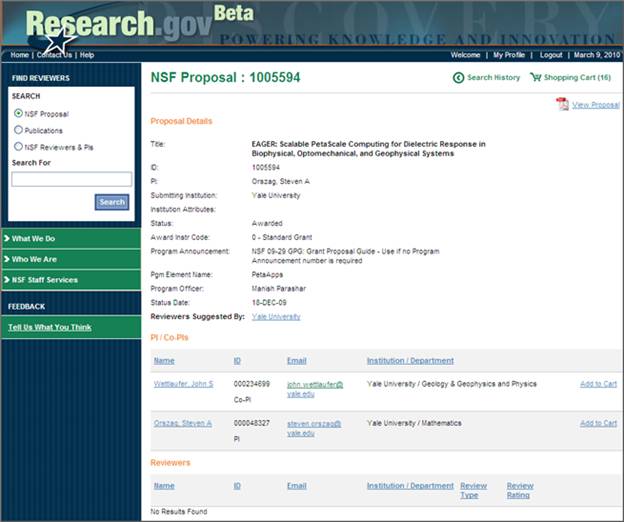The image size is (624, 522).
Task: Open My Profile in header
Action: 509,55
